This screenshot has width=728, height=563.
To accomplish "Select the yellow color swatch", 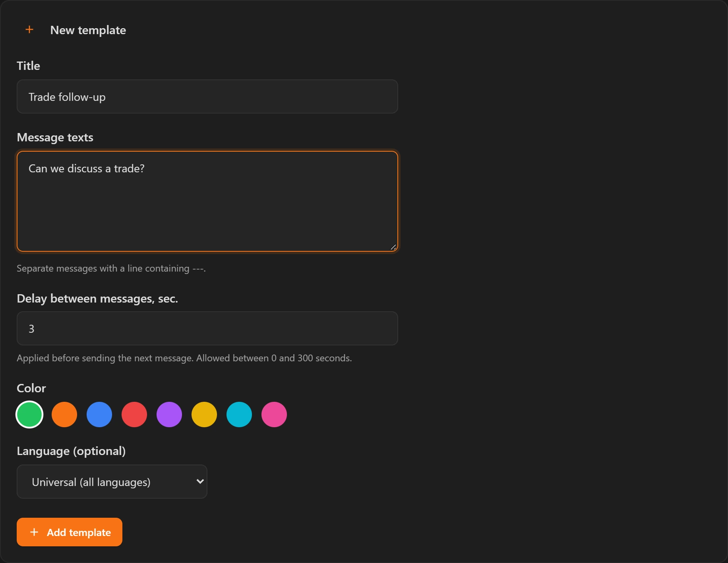I will [x=204, y=415].
